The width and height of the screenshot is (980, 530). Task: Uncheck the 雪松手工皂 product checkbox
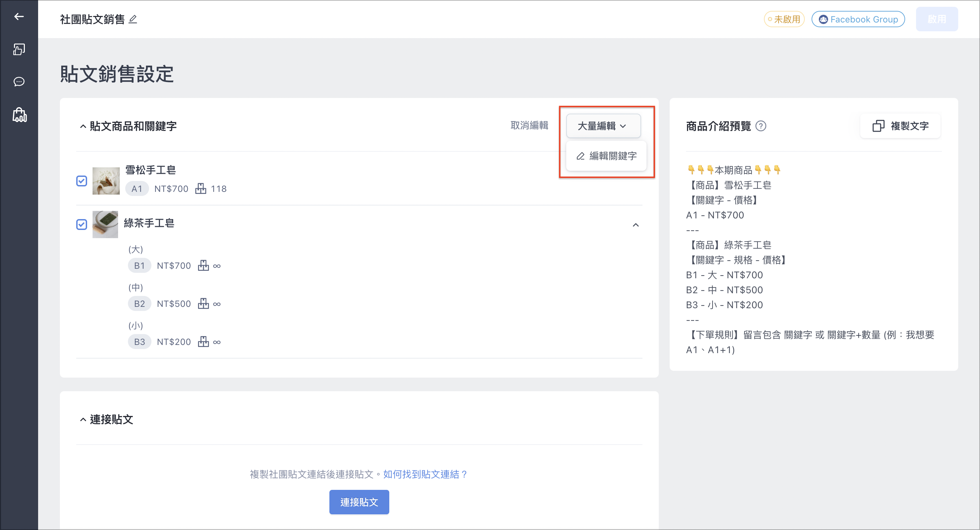point(81,181)
